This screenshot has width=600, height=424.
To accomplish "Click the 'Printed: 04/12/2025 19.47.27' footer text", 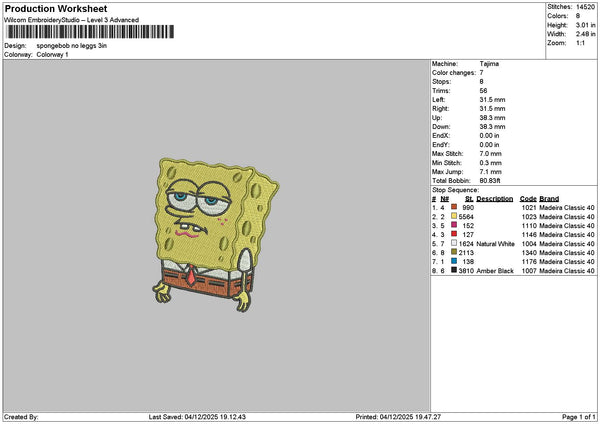I will click(x=398, y=417).
